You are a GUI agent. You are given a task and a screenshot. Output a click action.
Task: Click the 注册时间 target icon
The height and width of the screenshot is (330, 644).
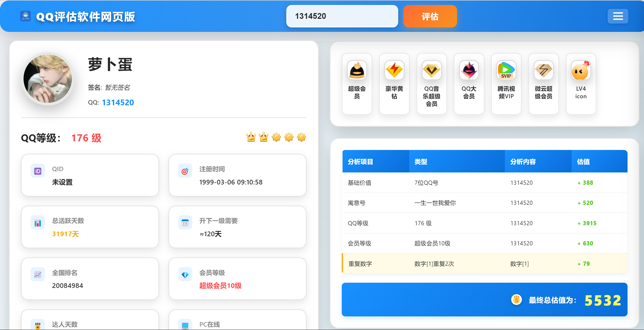click(185, 171)
